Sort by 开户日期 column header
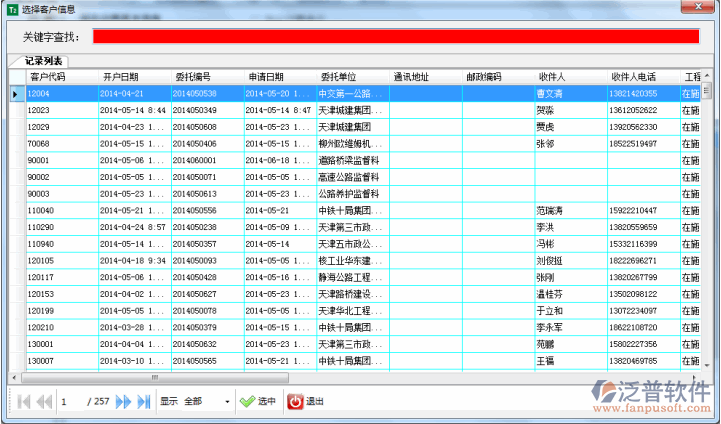The height and width of the screenshot is (424, 721). 120,77
